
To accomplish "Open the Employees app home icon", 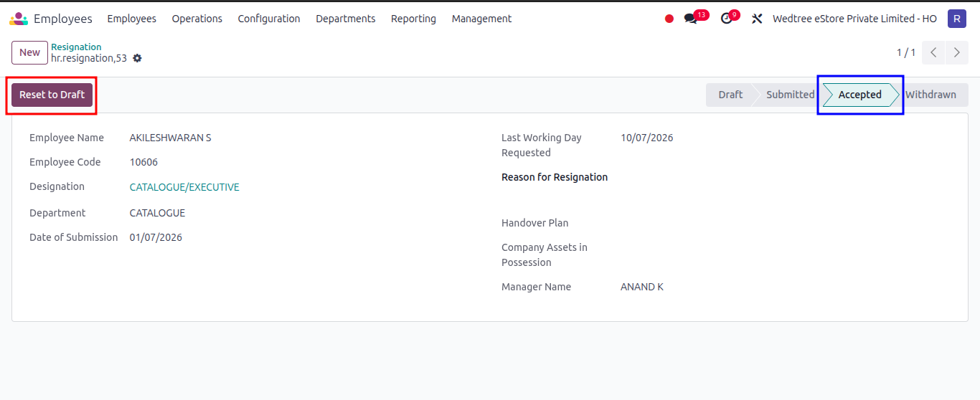I will pyautogui.click(x=19, y=19).
